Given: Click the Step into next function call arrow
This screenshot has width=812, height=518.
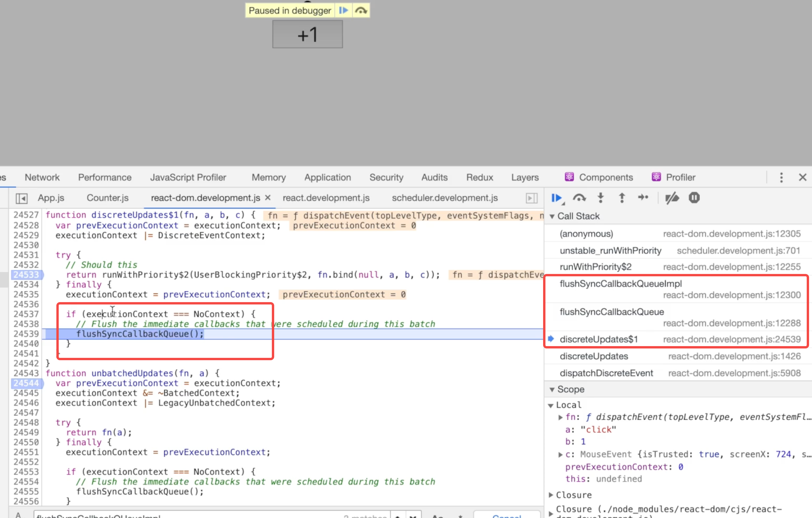Looking at the screenshot, I should 601,198.
